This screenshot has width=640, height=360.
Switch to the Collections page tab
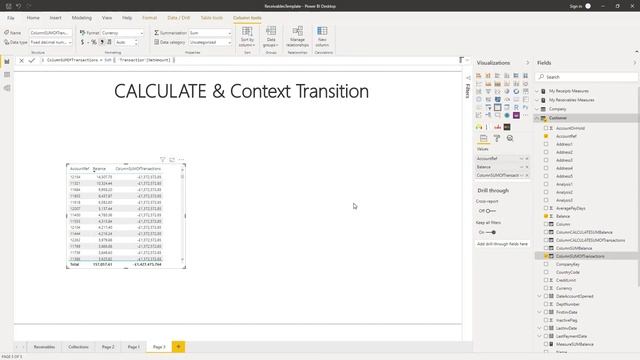[x=78, y=347]
